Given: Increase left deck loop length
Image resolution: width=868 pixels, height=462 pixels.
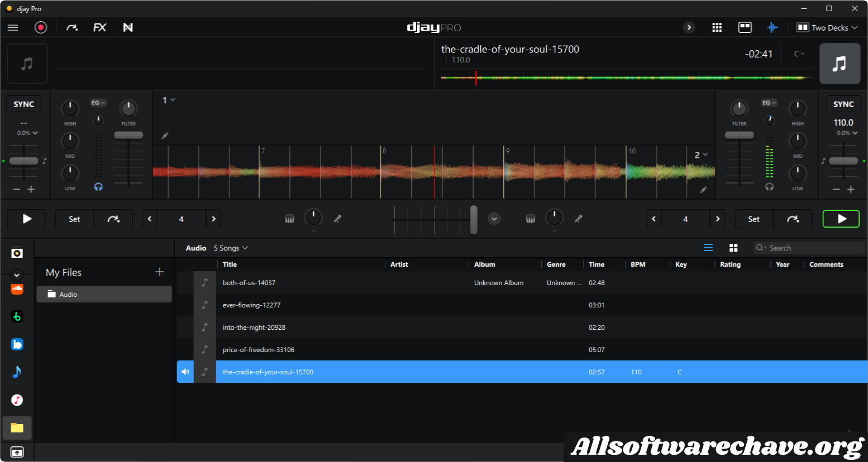Looking at the screenshot, I should (x=213, y=219).
